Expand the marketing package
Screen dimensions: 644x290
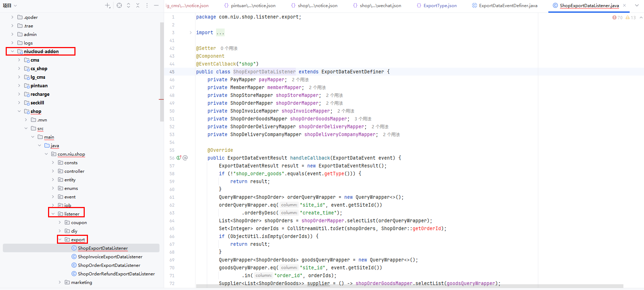[x=60, y=282]
